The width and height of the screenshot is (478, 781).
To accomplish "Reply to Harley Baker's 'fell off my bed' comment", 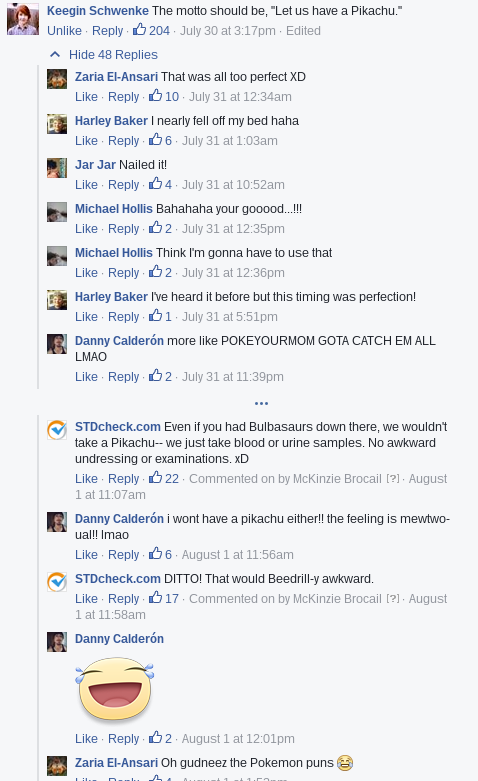I will [123, 141].
